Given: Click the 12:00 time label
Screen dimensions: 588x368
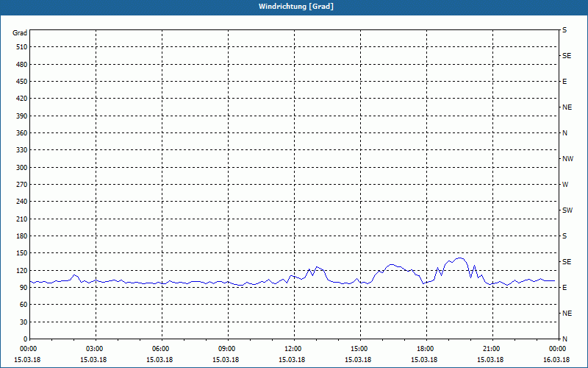Looking at the screenshot, I should (294, 349).
